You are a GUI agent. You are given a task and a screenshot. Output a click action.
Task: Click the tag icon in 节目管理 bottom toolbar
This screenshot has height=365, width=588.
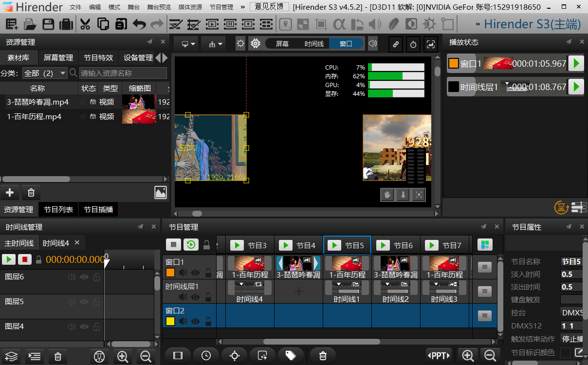291,356
